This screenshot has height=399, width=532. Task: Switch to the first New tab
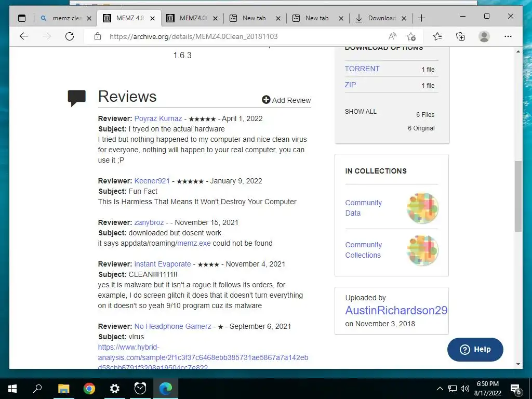point(255,18)
